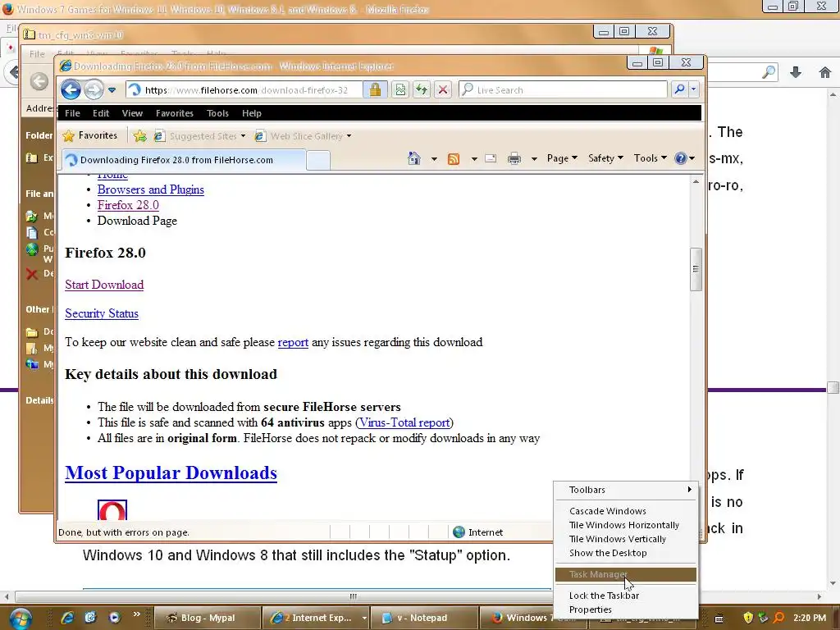Open the Virus-Total report link

[404, 422]
